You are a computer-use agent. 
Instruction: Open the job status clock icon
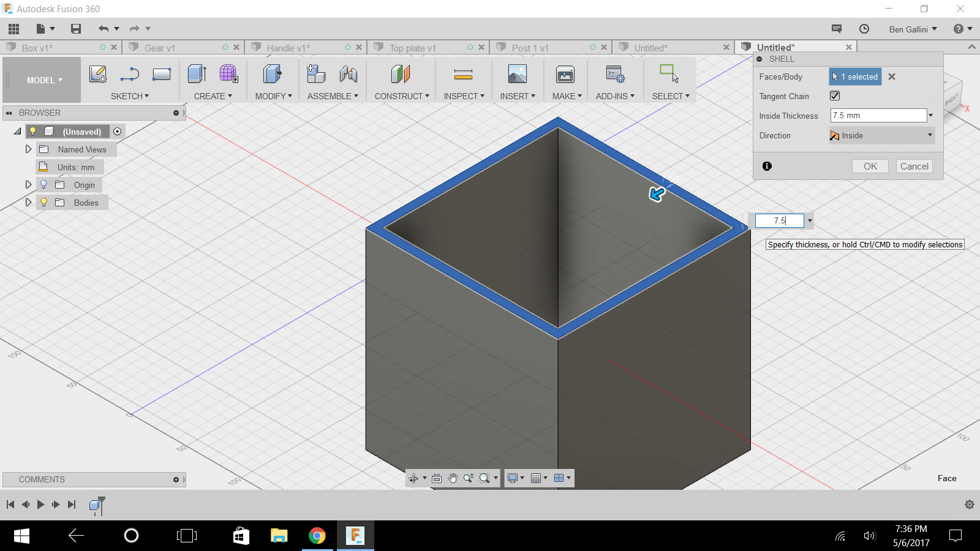[x=864, y=29]
